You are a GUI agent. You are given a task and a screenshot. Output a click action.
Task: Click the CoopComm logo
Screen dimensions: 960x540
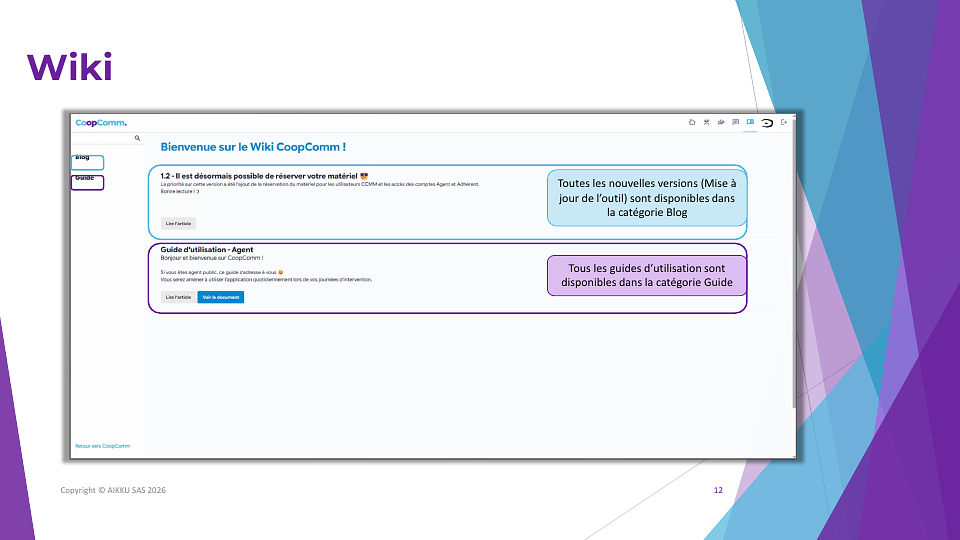pyautogui.click(x=101, y=123)
